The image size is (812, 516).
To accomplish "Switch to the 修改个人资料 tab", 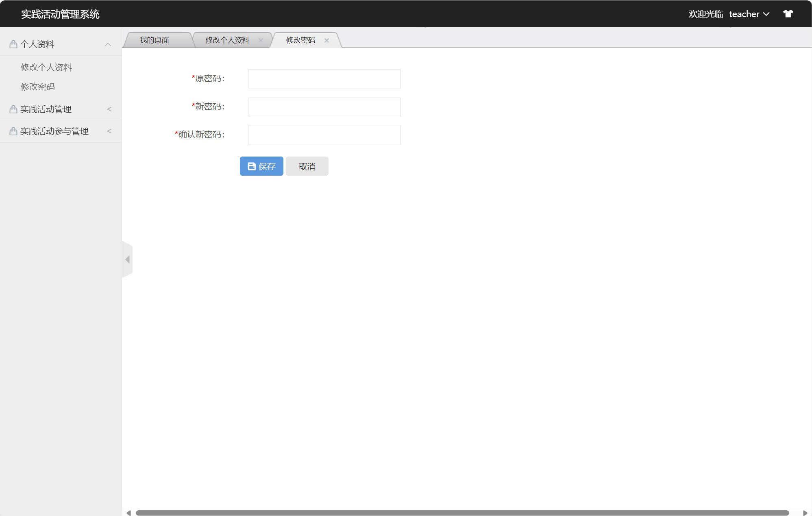I will point(227,40).
